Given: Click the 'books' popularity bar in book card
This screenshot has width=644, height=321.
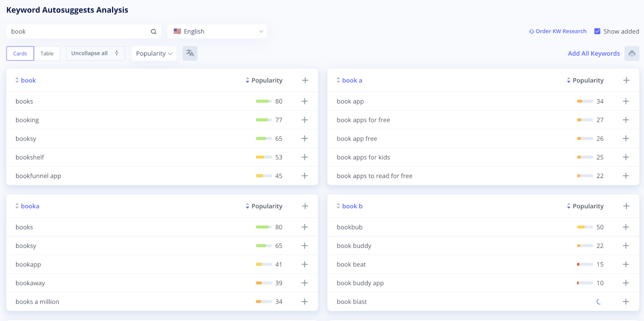Looking at the screenshot, I should coord(264,101).
